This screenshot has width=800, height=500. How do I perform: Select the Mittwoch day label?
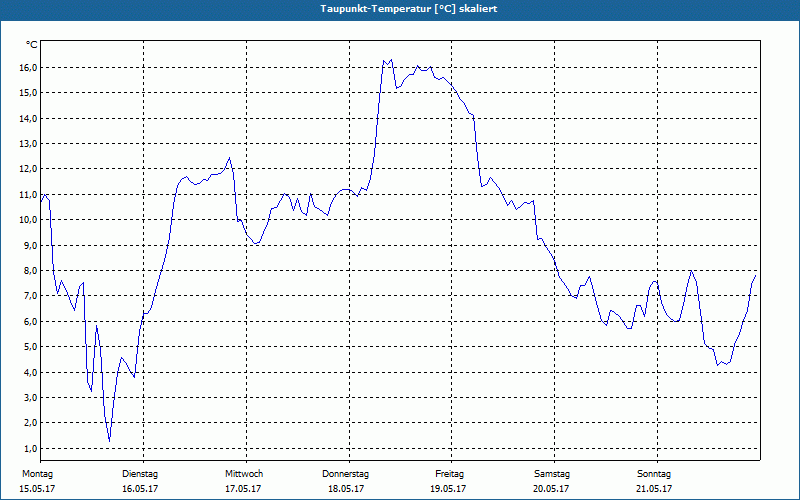[x=244, y=474]
